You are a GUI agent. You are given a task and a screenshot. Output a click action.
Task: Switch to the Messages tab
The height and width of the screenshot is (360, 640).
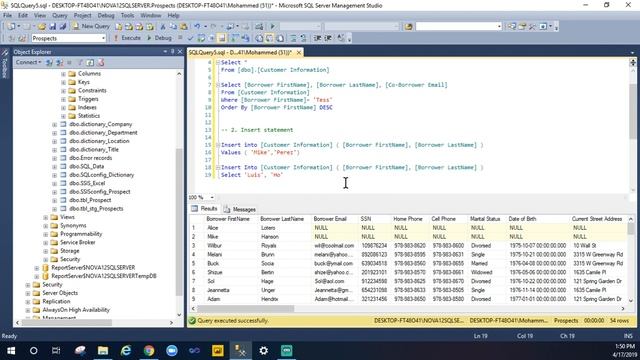point(240,209)
